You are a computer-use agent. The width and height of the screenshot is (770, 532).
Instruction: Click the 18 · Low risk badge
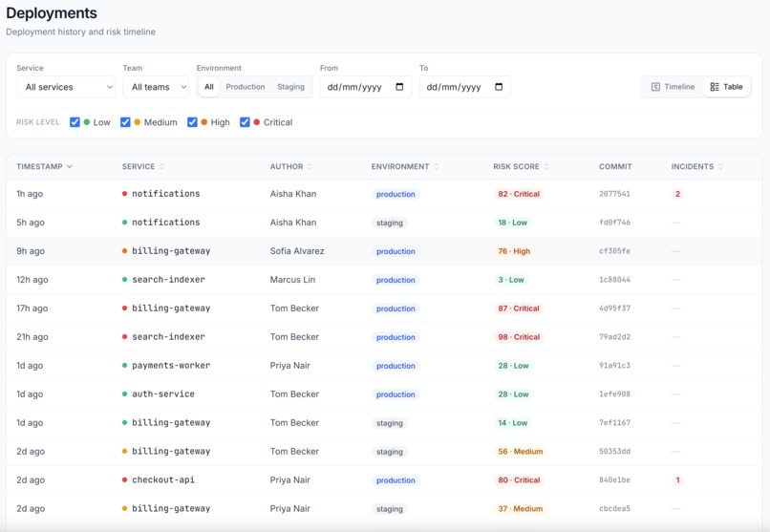(512, 223)
